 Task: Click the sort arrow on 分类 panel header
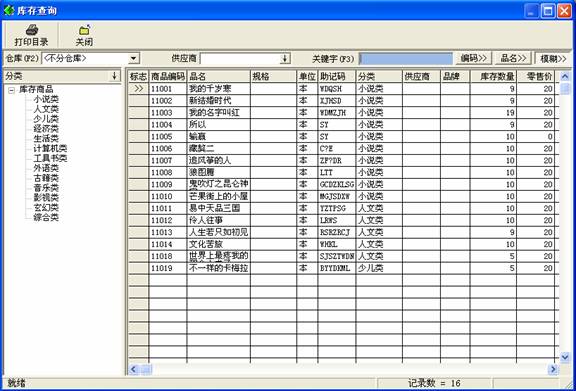pos(114,76)
